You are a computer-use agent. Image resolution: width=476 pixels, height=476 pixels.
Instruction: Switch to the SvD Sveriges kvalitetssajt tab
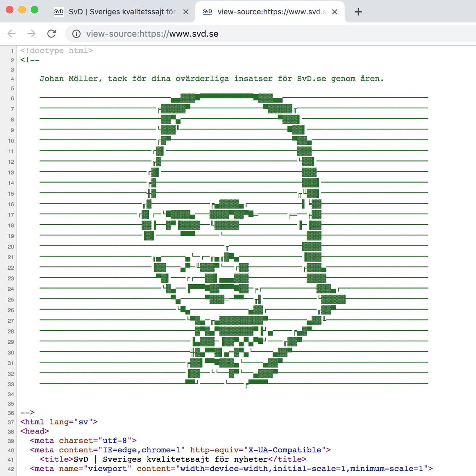[x=122, y=12]
